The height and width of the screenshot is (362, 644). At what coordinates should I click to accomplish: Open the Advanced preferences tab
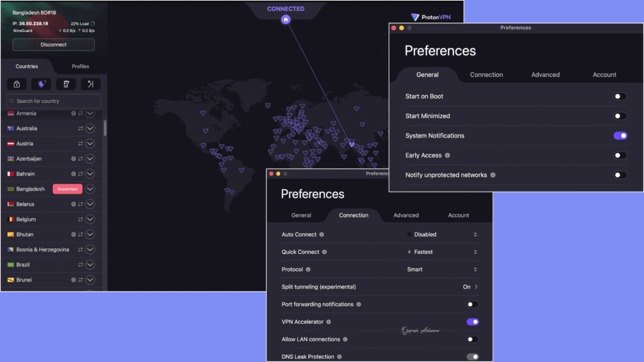[x=545, y=75]
